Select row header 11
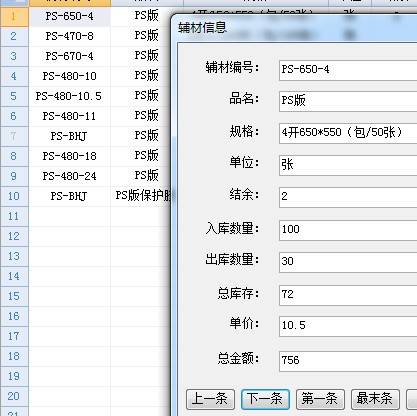417x416 pixels. [x=14, y=216]
